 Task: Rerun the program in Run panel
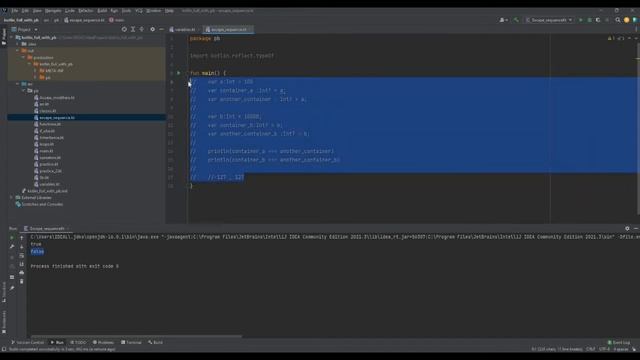click(x=12, y=238)
